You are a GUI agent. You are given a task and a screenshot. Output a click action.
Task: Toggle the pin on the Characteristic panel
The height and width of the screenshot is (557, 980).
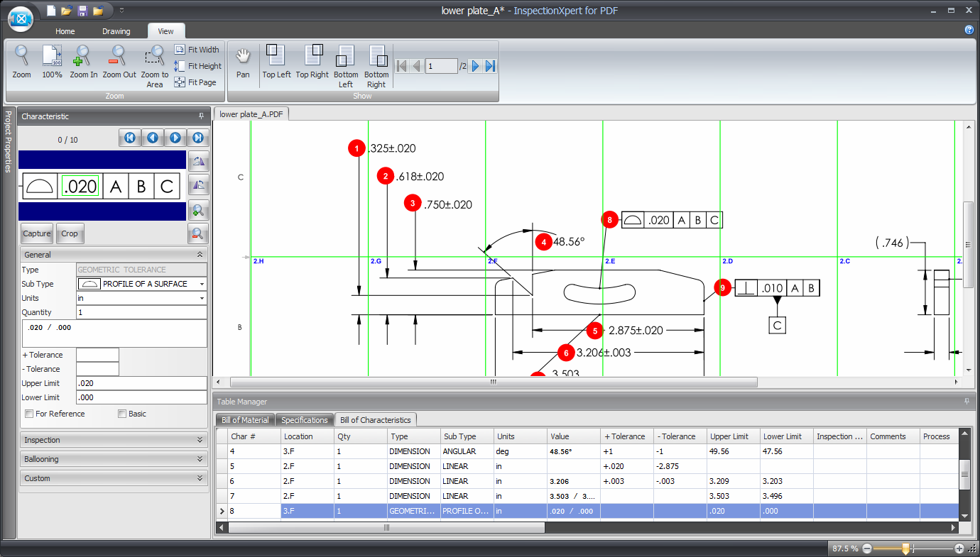(200, 116)
